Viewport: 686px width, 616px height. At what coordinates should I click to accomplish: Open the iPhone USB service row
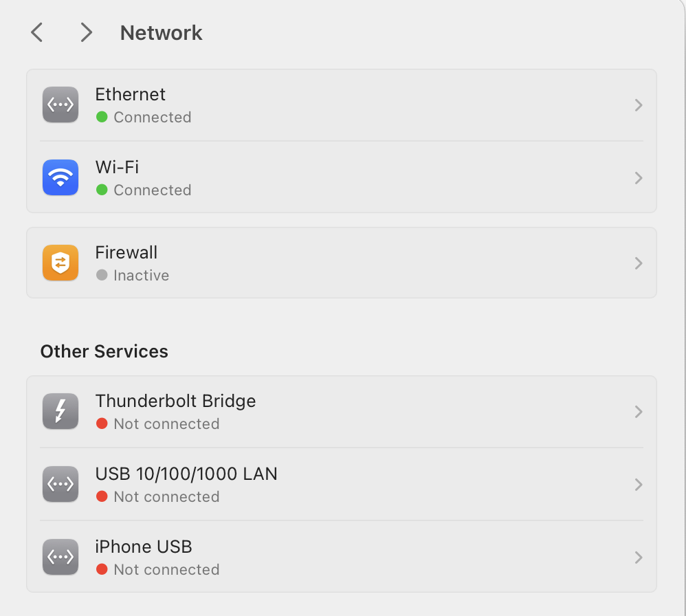click(x=342, y=557)
